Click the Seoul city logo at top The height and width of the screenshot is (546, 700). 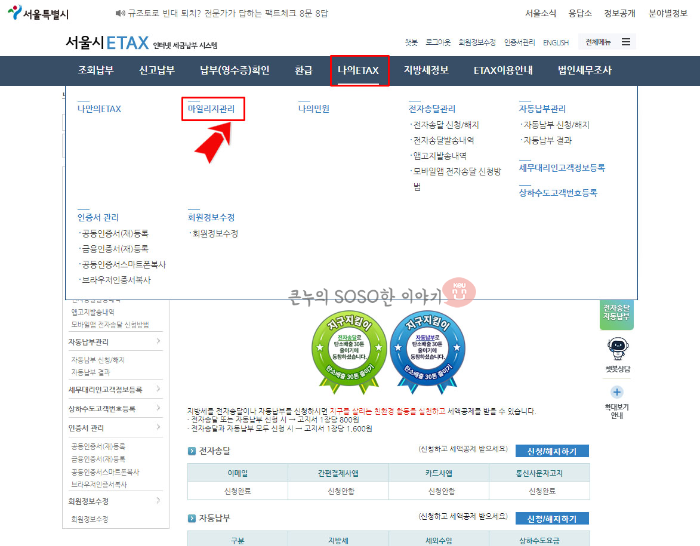pos(38,13)
